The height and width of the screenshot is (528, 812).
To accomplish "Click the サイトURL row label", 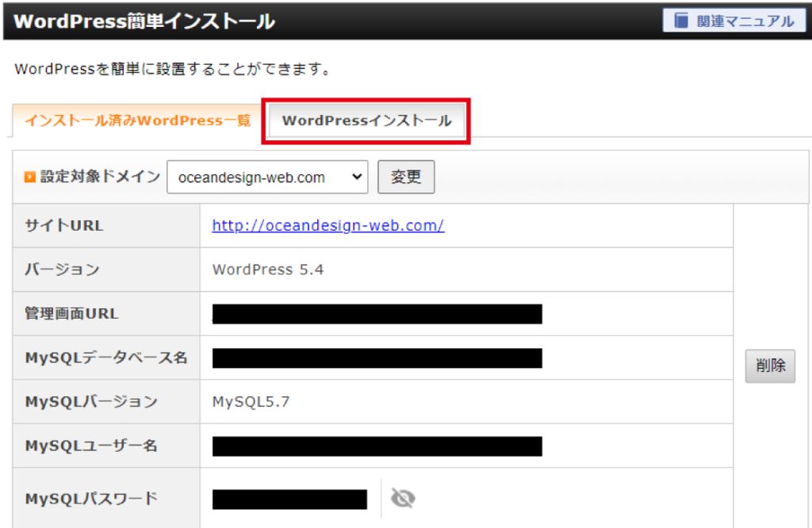I will tap(64, 226).
